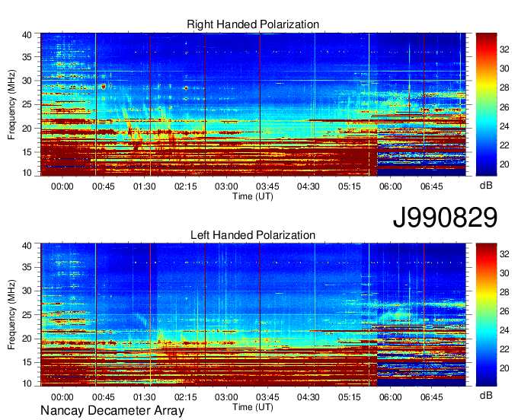Click the 00:45 time tick under Right Handed plot

(104, 186)
